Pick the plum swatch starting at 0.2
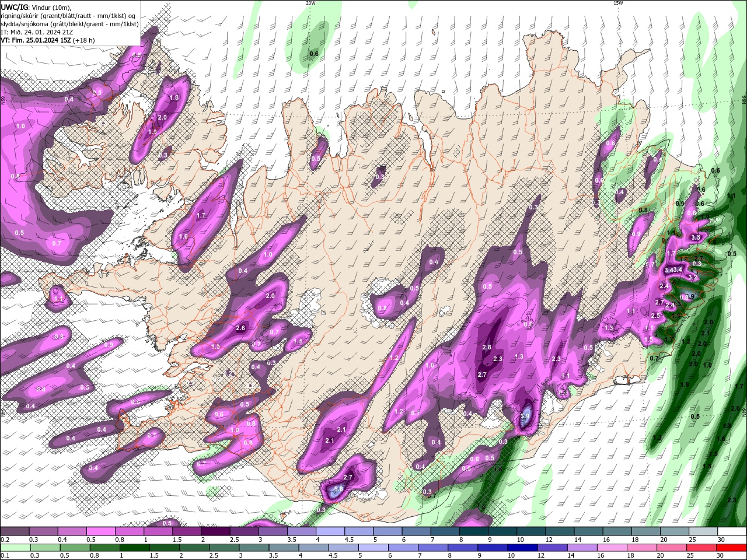747x560 pixels. (15, 531)
